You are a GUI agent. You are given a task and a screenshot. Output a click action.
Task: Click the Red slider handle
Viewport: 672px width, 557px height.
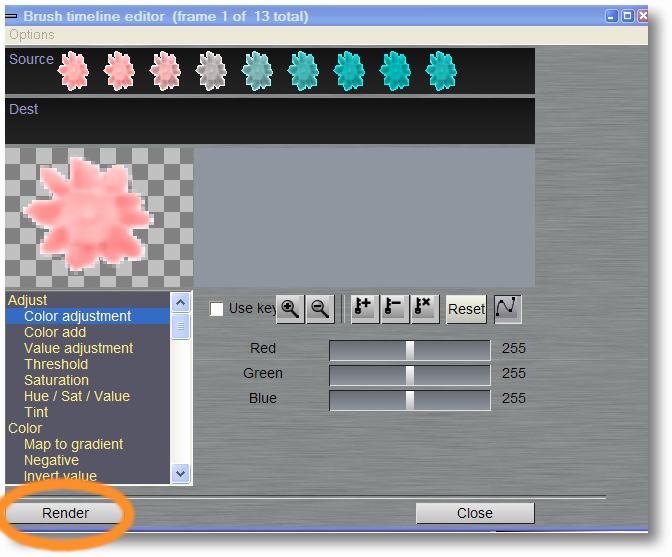coord(409,349)
